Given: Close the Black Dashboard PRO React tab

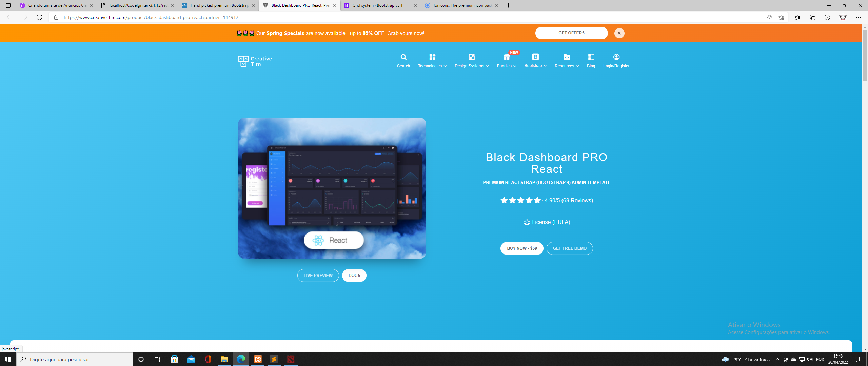Looking at the screenshot, I should (335, 5).
